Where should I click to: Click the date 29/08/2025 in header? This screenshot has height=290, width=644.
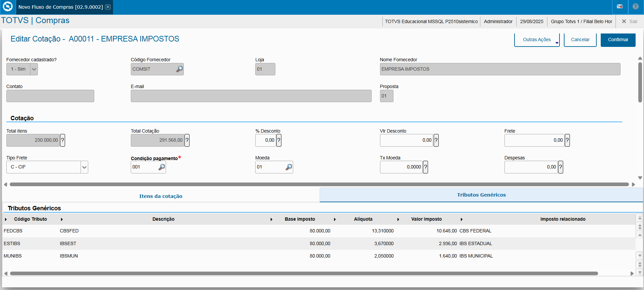(532, 21)
